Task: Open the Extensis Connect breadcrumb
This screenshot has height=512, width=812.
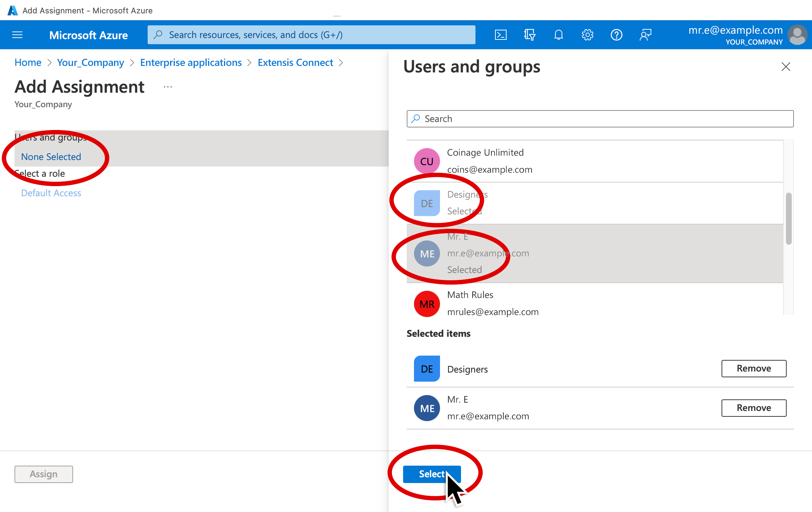Action: pos(295,62)
